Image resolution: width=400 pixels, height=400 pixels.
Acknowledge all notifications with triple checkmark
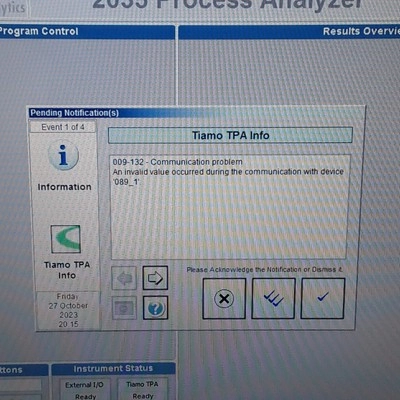pos(273,299)
